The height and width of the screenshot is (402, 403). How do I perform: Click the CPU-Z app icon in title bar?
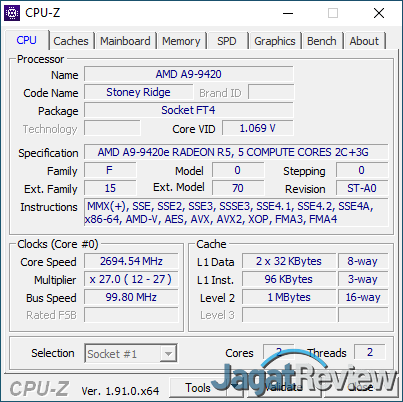(12, 13)
